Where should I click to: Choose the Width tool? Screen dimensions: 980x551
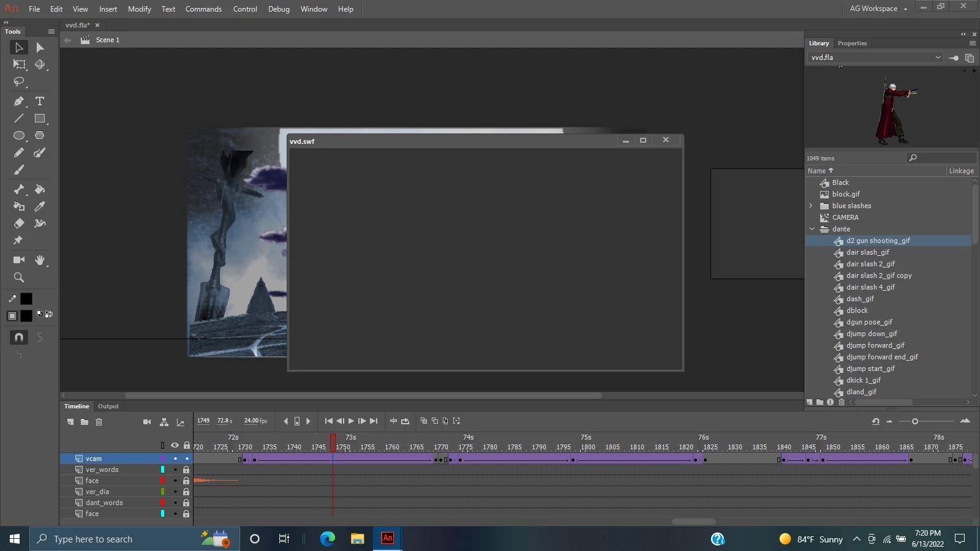[40, 223]
